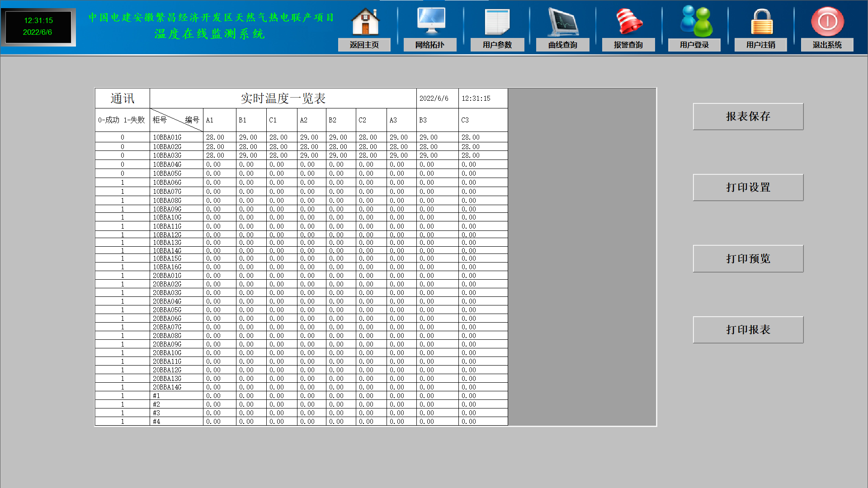This screenshot has width=868, height=488.
Task: Click the A1 column header cell
Action: pyautogui.click(x=219, y=120)
